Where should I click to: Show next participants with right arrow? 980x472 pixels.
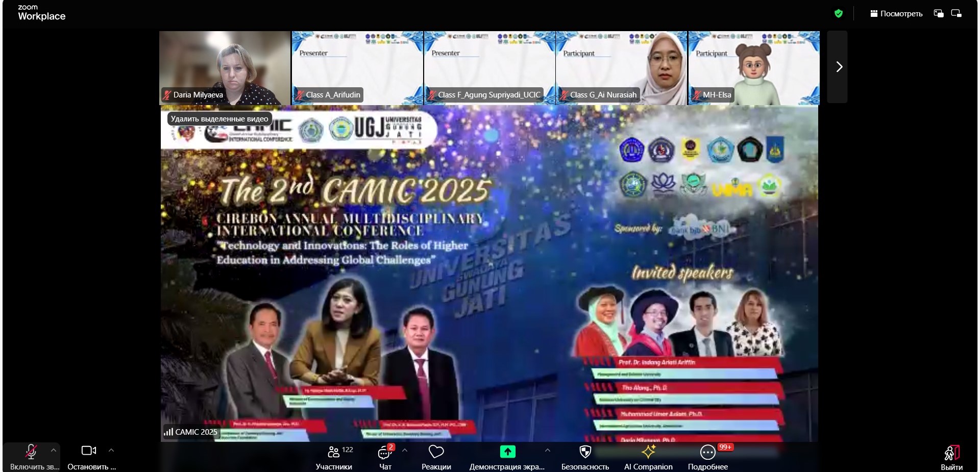click(x=838, y=67)
